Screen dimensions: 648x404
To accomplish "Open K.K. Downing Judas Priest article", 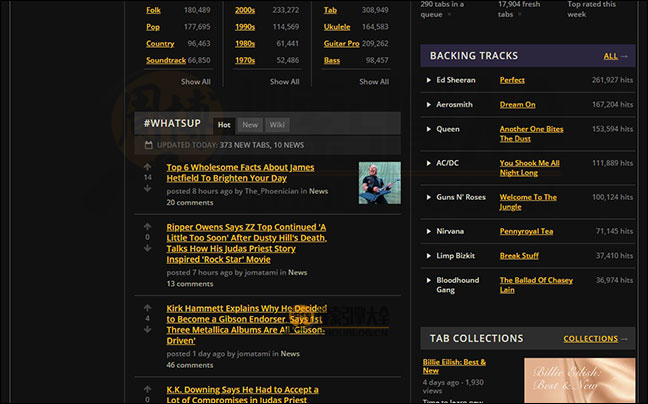I will point(242,394).
